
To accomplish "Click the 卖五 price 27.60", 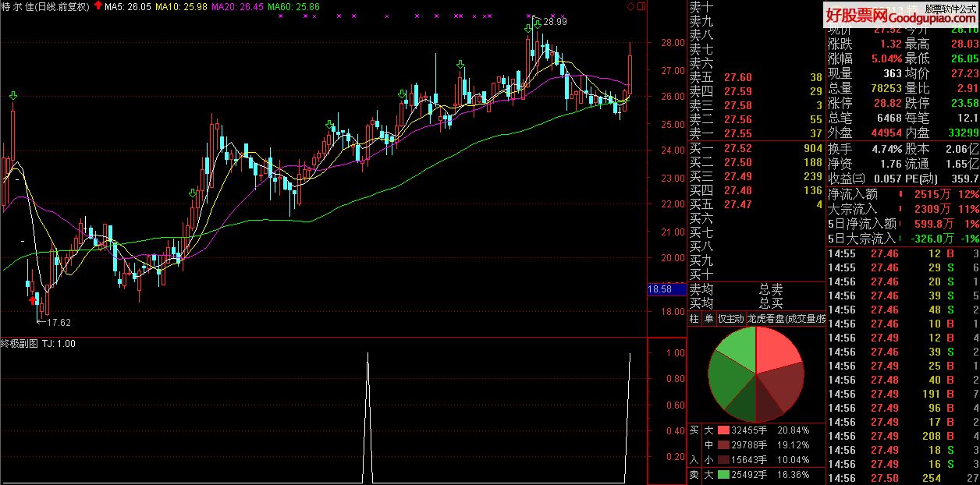I will (737, 77).
